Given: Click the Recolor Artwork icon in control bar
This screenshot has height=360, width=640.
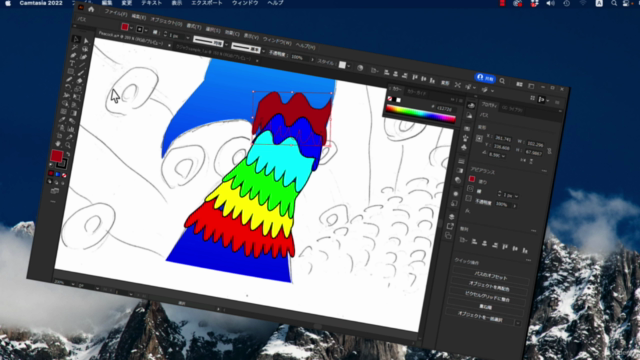Looking at the screenshot, I should [360, 68].
